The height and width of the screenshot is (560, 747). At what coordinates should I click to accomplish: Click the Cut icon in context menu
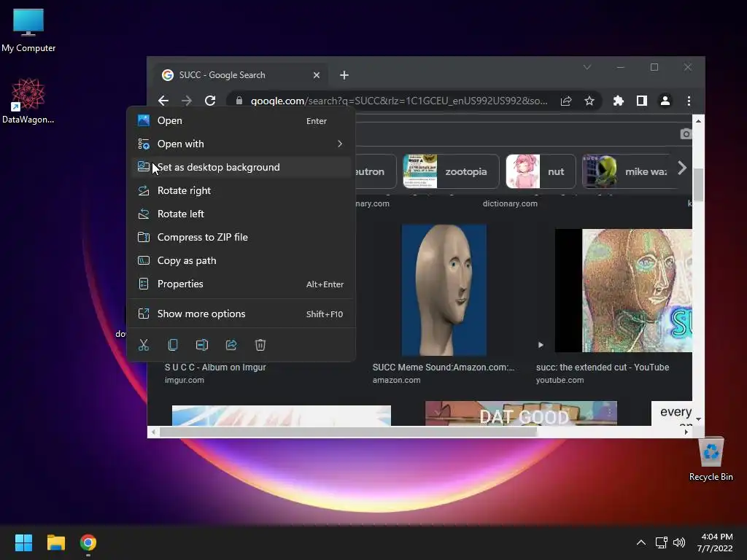[144, 345]
